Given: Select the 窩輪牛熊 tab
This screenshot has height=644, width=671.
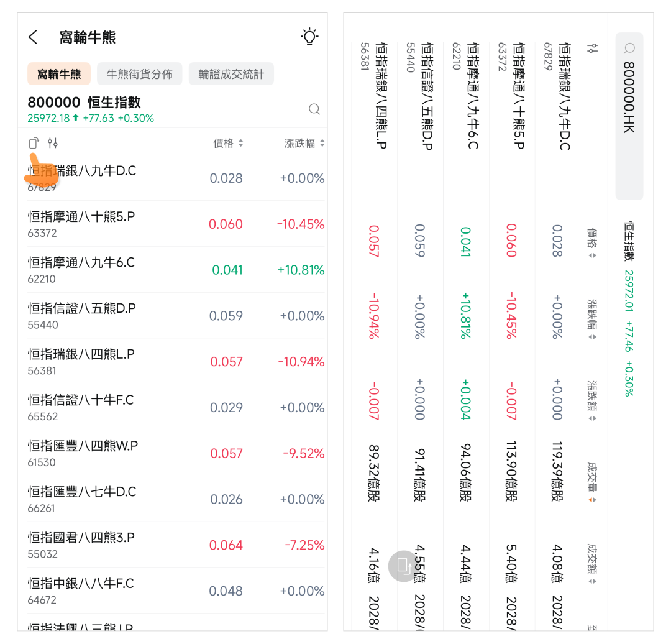Looking at the screenshot, I should click(59, 74).
